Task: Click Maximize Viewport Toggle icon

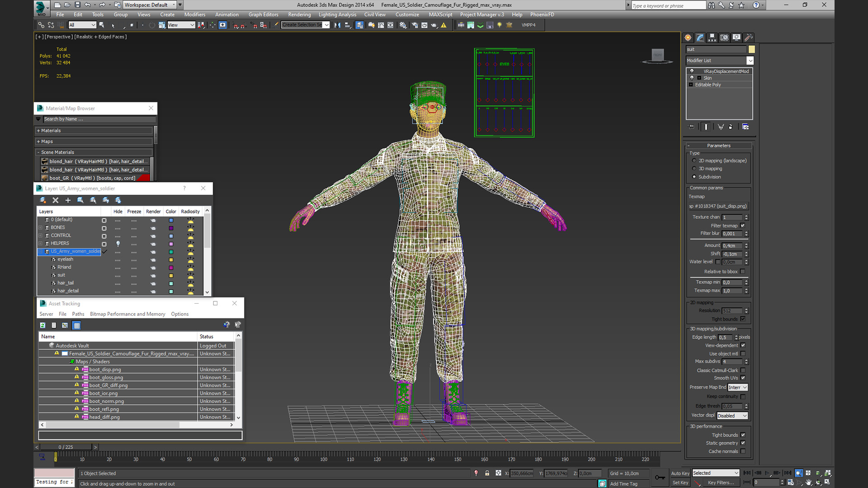Action: click(x=827, y=482)
